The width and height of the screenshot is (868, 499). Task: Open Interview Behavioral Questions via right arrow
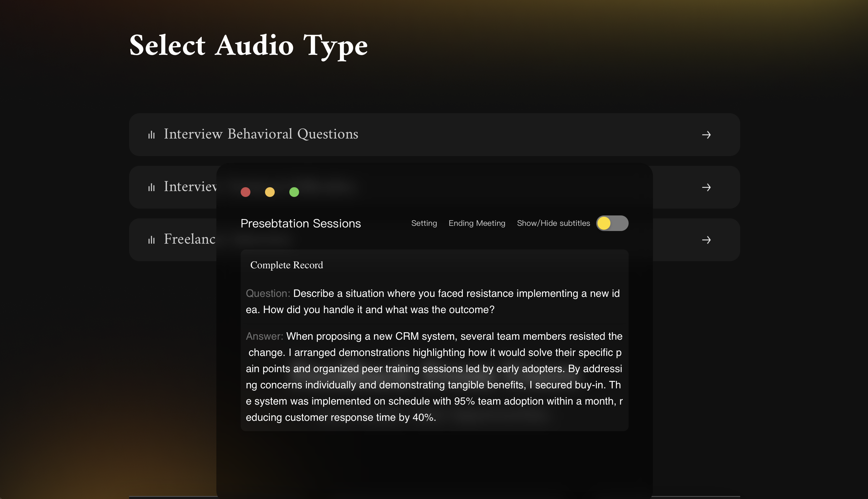[706, 135]
